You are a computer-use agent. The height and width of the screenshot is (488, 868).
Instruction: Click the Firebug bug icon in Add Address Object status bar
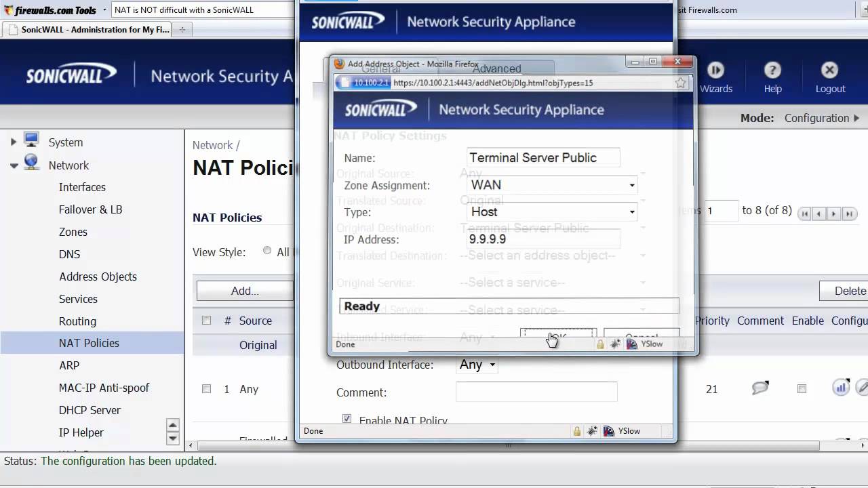click(615, 344)
